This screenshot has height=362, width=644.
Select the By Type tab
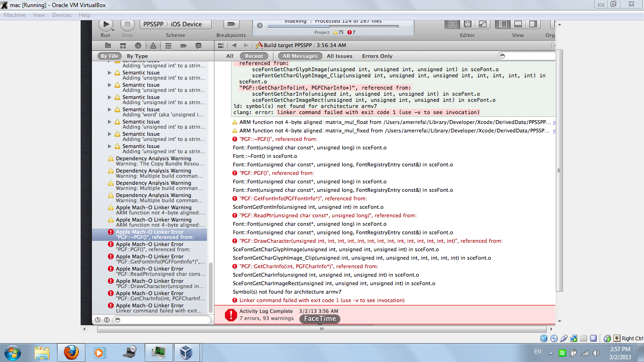coord(137,56)
